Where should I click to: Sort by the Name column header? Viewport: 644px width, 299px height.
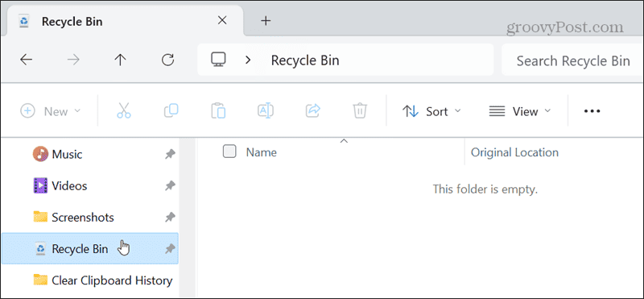(261, 152)
